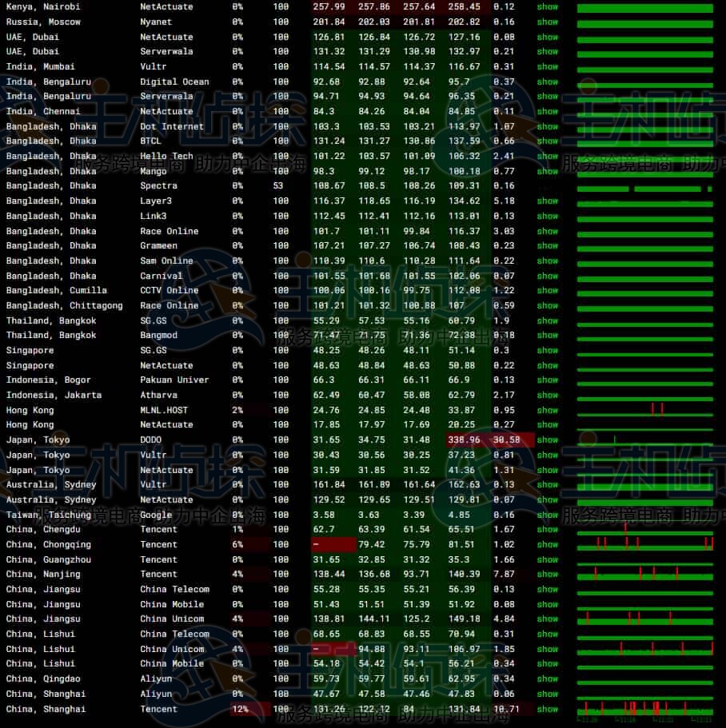
Task: Click the highlighted '338.96' value in DODO row
Action: pyautogui.click(x=464, y=440)
